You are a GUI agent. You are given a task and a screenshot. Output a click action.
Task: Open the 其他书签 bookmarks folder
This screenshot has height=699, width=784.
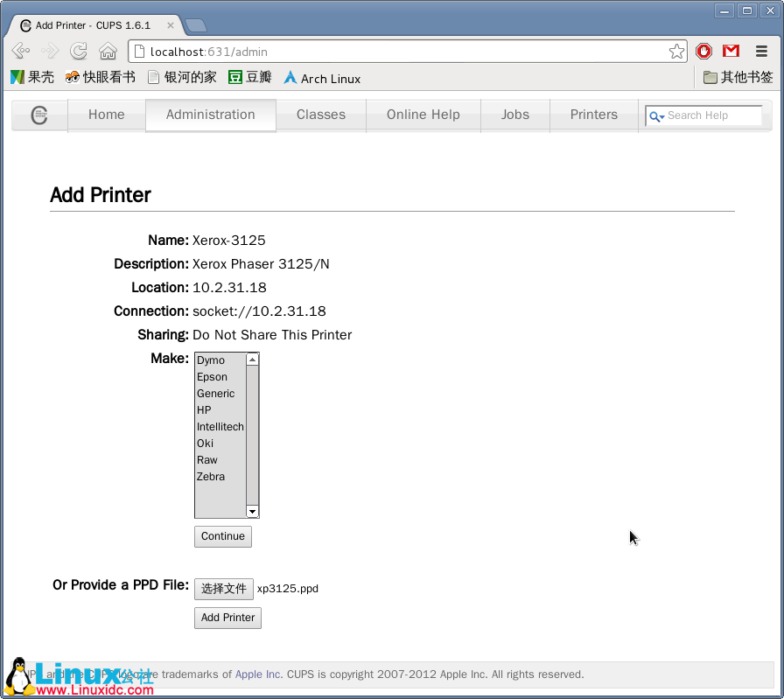[738, 78]
